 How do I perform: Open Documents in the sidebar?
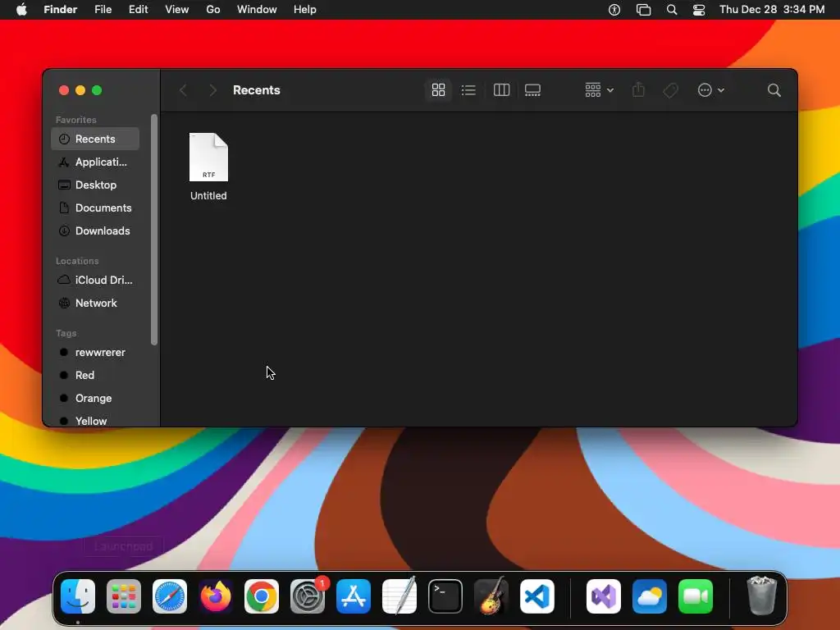tap(95, 208)
